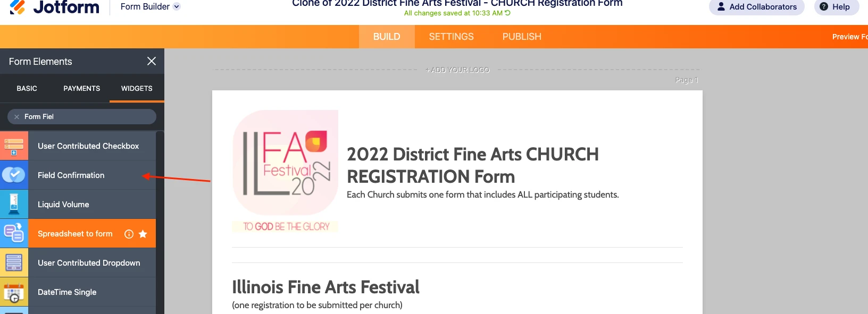Click the Add Collaborators button
868x314 pixels.
point(756,7)
